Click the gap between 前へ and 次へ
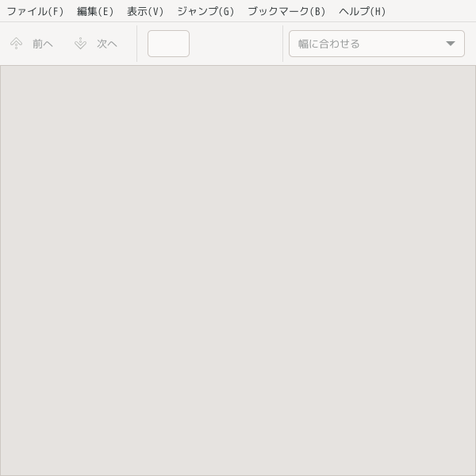 point(63,44)
